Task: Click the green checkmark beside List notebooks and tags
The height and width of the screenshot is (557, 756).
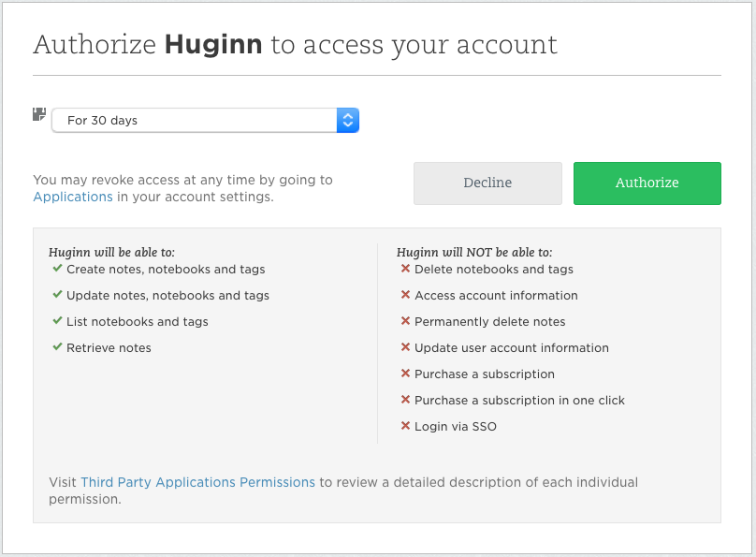Action: tap(56, 321)
